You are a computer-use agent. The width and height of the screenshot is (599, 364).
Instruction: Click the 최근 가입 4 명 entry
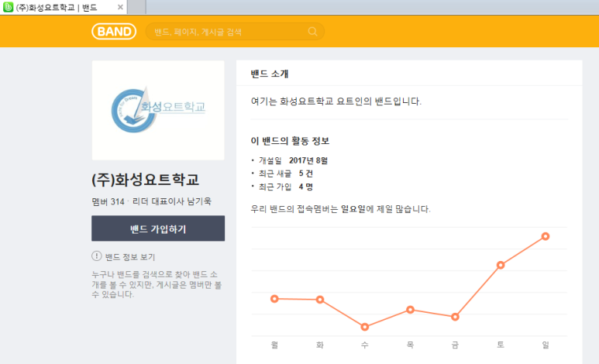[286, 187]
